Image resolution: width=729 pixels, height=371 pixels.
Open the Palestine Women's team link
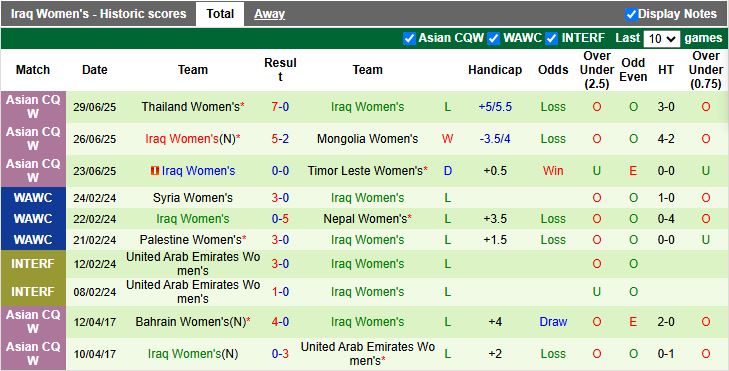pos(191,240)
